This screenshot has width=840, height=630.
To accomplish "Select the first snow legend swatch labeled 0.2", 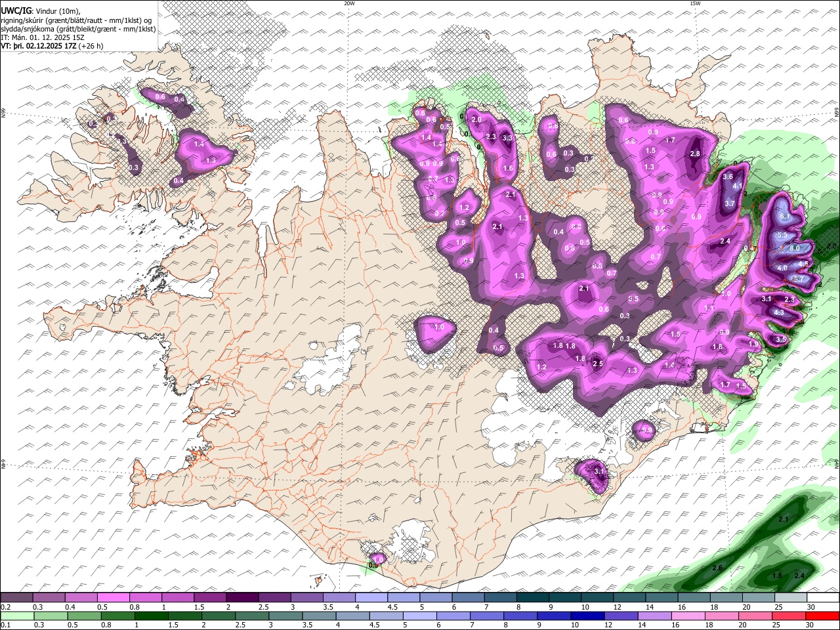I will pyautogui.click(x=16, y=598).
